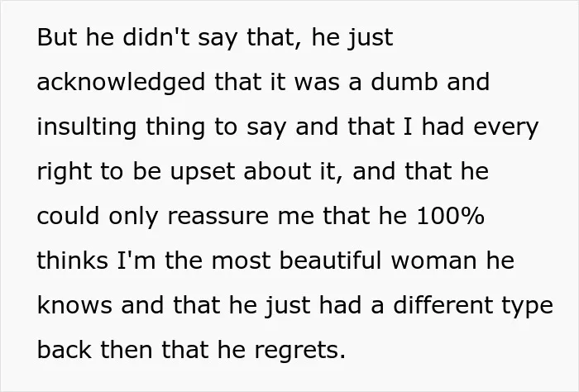Click the word "insulting" in the text
The width and height of the screenshot is (579, 392).
86,127
